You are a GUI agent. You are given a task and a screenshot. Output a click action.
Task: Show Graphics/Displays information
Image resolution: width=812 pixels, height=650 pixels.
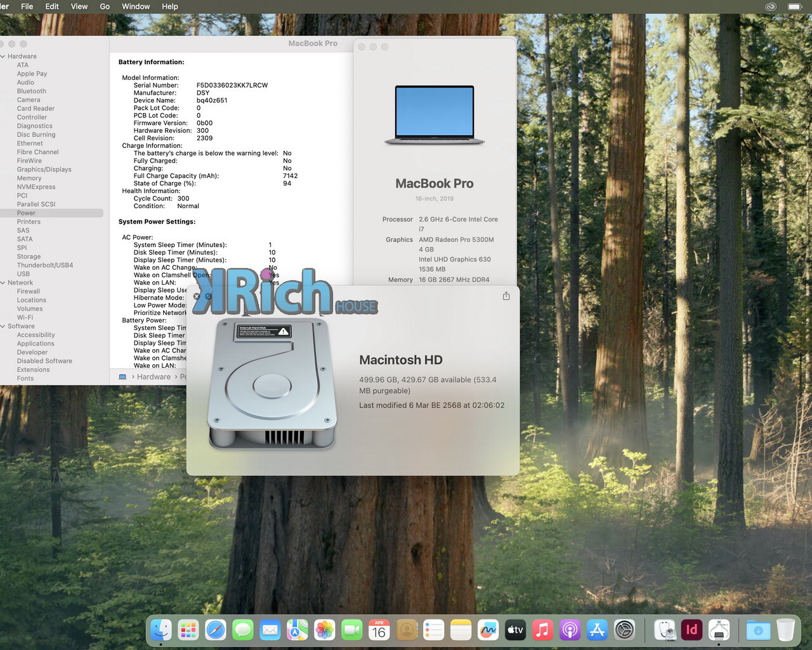coord(44,169)
